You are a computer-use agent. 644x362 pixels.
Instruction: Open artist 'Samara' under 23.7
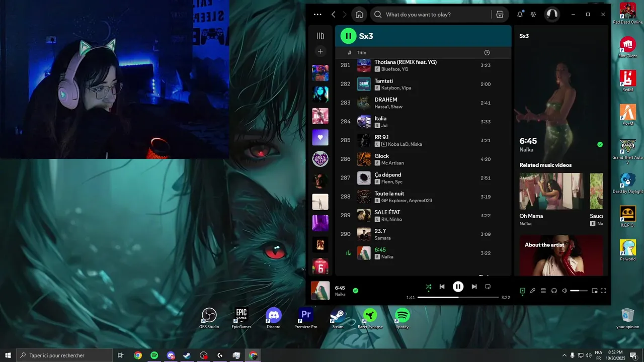[382, 238]
